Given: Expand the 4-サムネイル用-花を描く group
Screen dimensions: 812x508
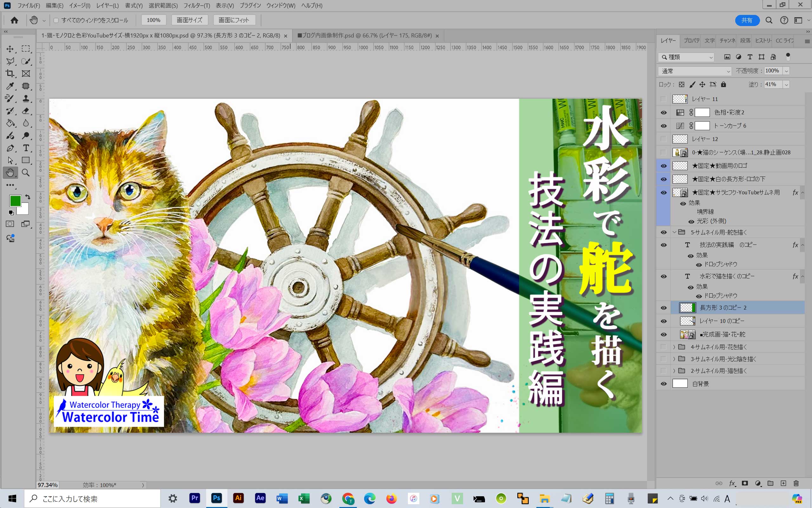Looking at the screenshot, I should pos(674,347).
